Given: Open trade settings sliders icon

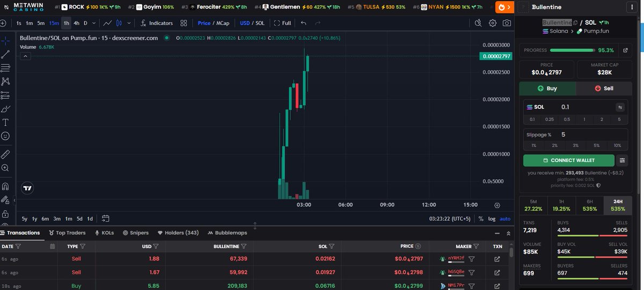Looking at the screenshot, I should click(x=623, y=160).
